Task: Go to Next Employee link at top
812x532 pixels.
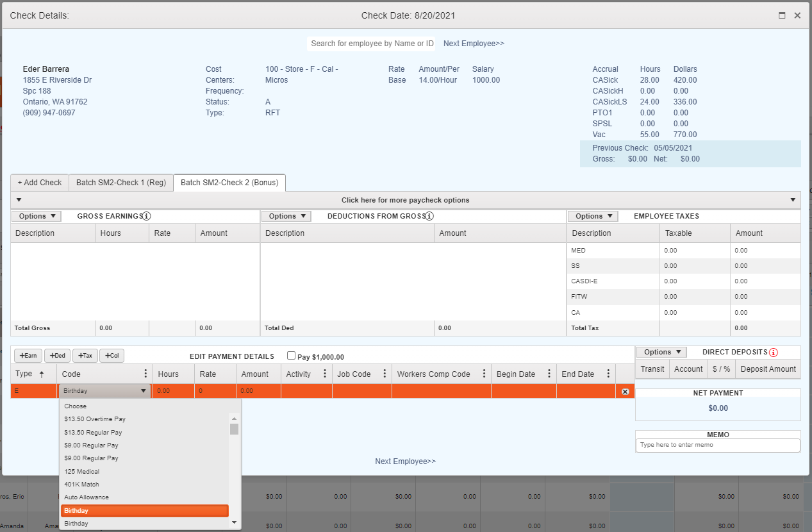Action: (x=474, y=44)
